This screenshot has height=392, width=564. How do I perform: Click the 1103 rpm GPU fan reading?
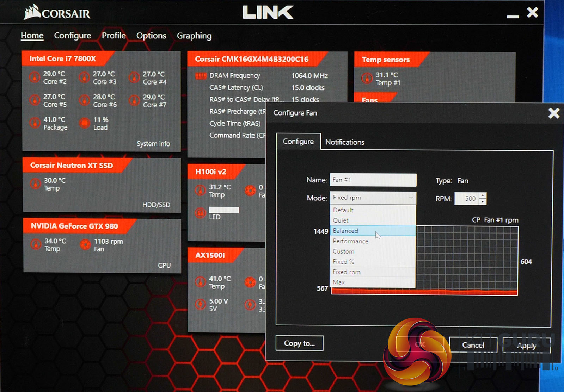point(109,241)
